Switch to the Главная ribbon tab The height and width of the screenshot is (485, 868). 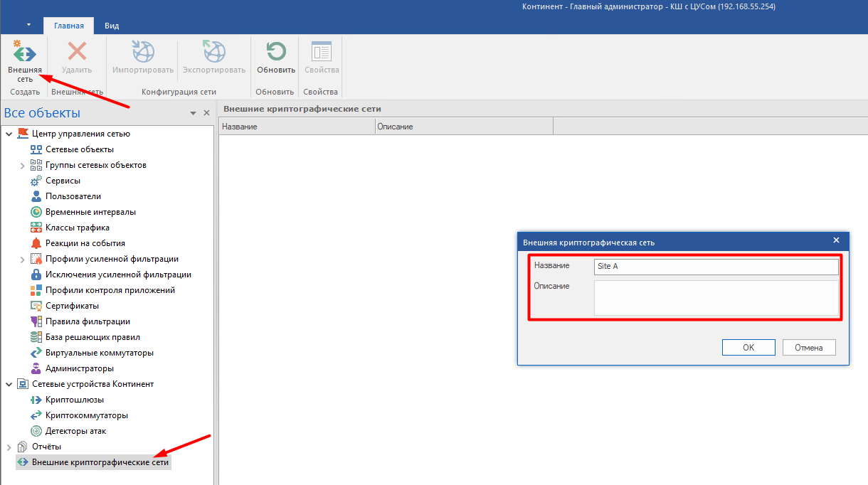[69, 26]
